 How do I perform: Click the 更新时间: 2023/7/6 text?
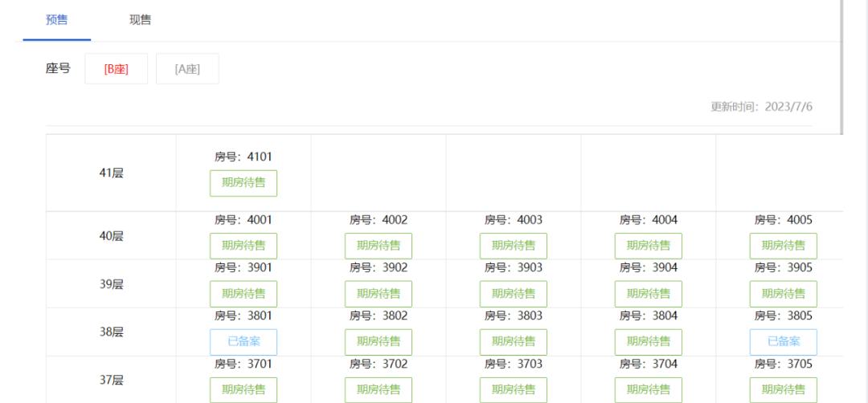pyautogui.click(x=762, y=107)
